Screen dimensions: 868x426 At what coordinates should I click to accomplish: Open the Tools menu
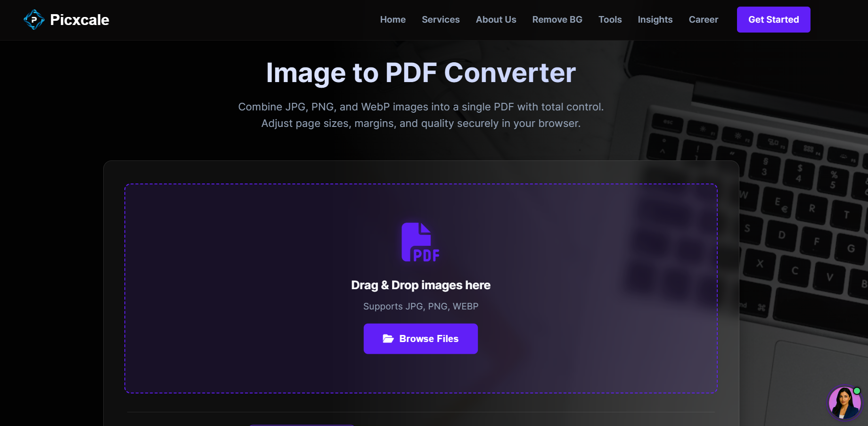[x=610, y=19]
